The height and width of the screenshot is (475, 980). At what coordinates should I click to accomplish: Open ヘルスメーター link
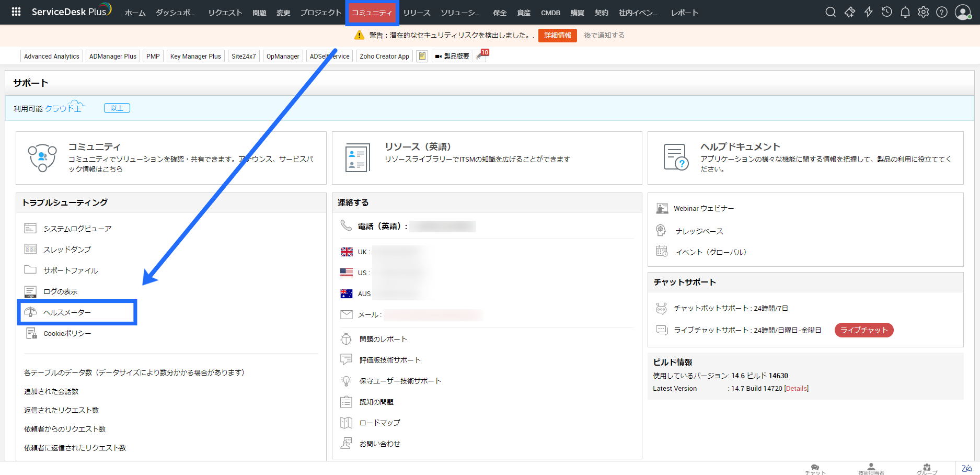pos(67,312)
